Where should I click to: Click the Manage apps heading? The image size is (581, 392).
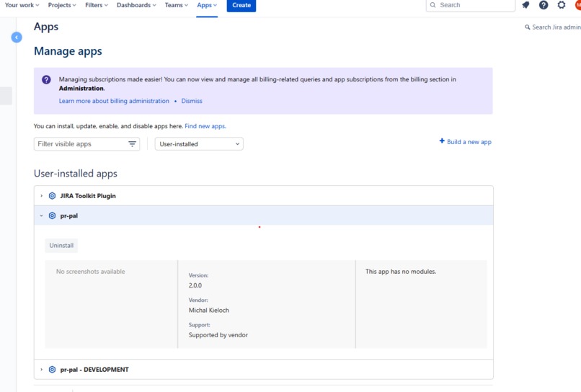[68, 51]
